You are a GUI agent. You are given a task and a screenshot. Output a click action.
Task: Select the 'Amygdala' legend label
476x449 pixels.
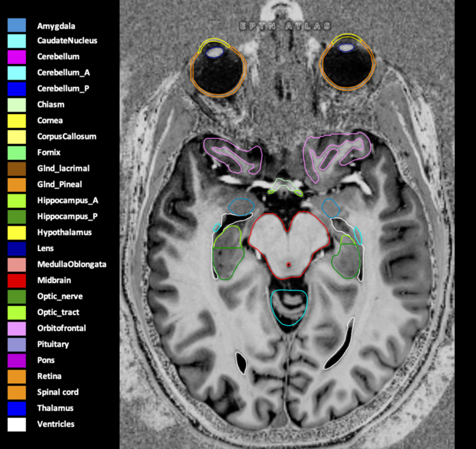pyautogui.click(x=56, y=26)
